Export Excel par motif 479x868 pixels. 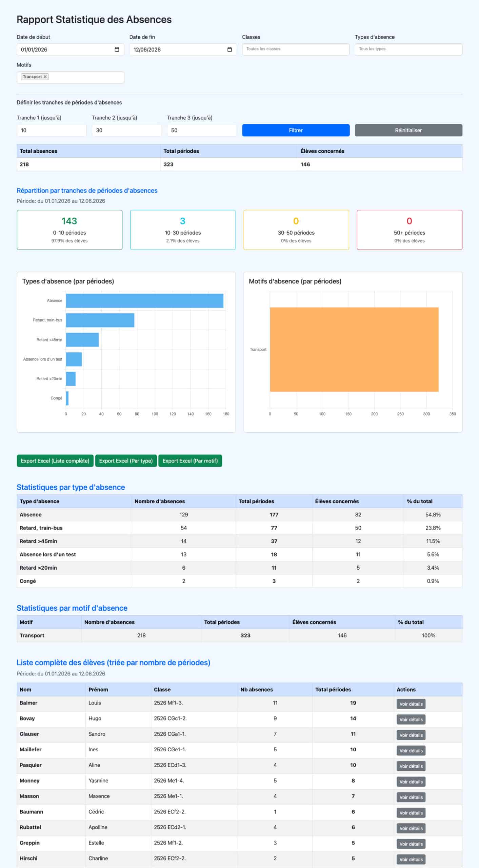[x=190, y=461]
